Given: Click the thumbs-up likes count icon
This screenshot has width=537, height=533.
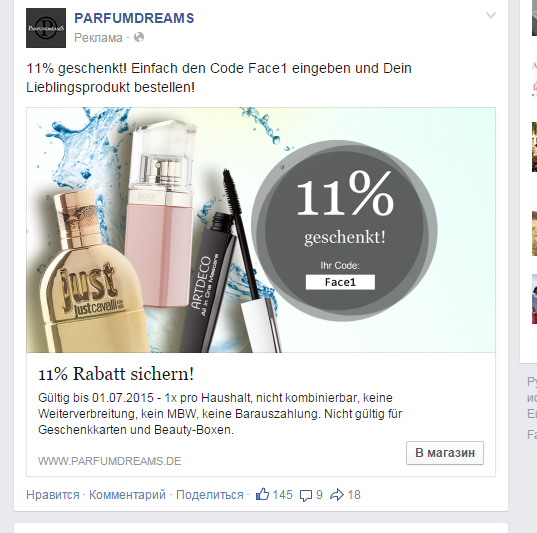Looking at the screenshot, I should (262, 494).
